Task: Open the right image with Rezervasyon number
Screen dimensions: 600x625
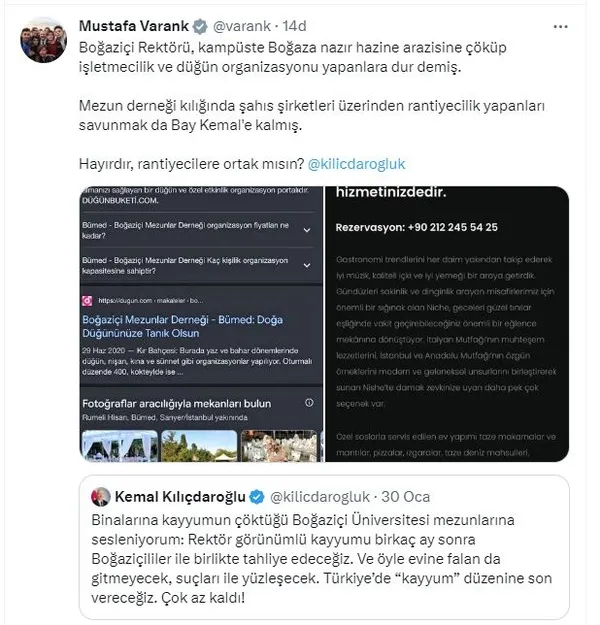Action: pyautogui.click(x=447, y=324)
